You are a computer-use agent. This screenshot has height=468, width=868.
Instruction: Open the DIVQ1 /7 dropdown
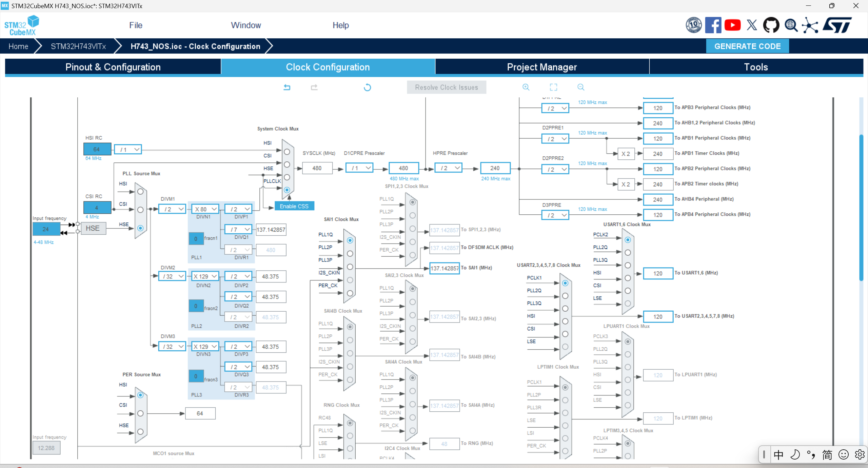pos(238,230)
